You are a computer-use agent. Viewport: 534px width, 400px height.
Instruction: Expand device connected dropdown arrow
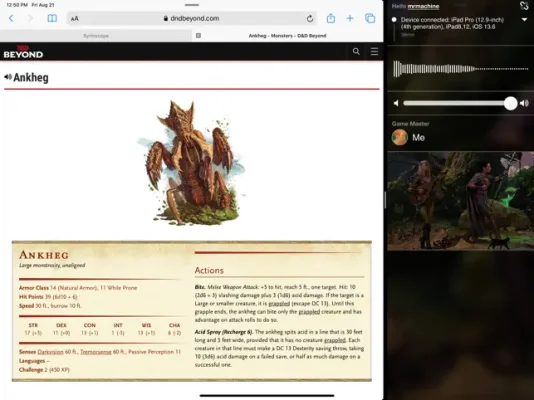[524, 20]
